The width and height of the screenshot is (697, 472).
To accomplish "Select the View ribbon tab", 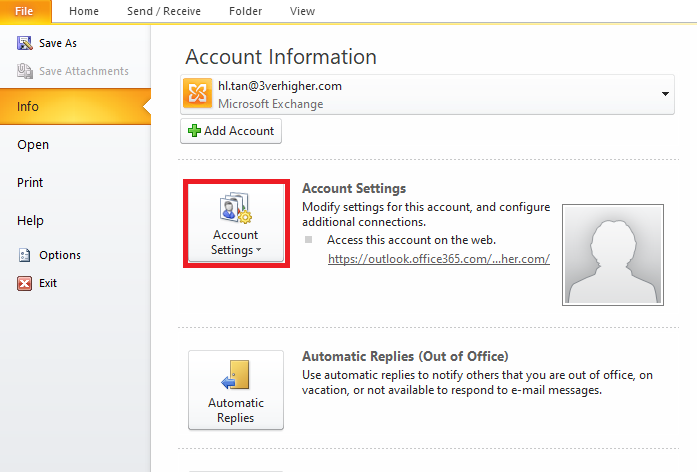I will click(x=302, y=11).
